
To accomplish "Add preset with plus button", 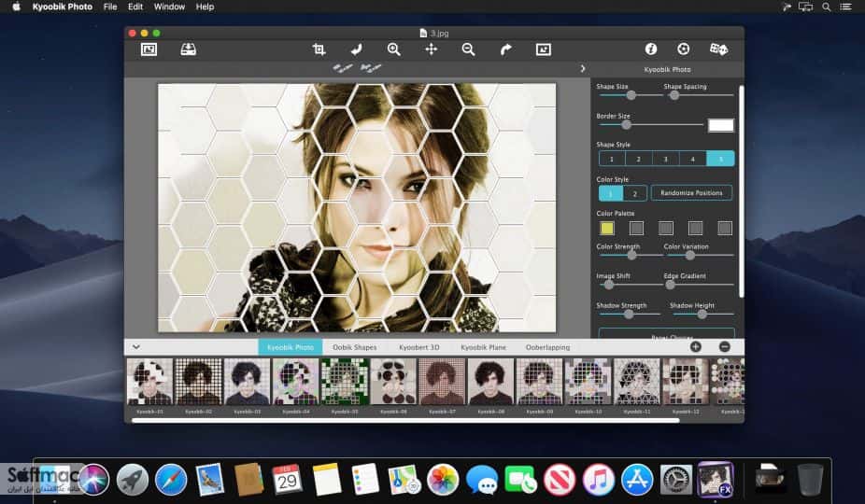I will [x=696, y=347].
